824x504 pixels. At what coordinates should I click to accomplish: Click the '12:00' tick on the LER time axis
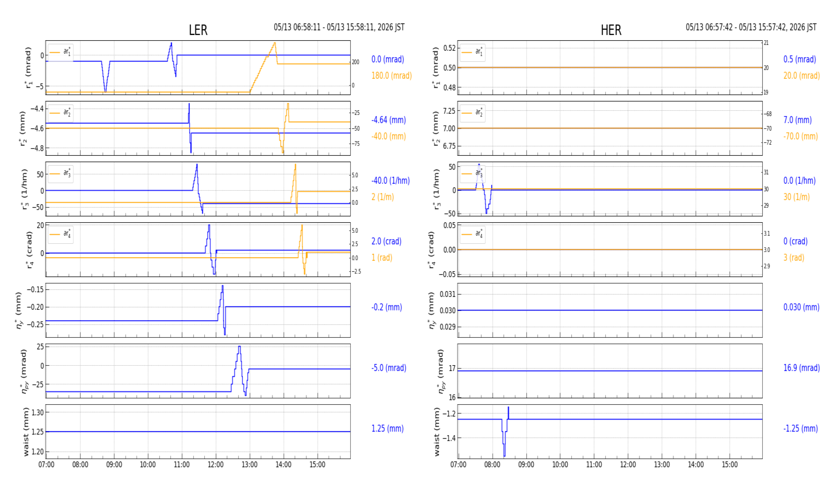point(216,465)
